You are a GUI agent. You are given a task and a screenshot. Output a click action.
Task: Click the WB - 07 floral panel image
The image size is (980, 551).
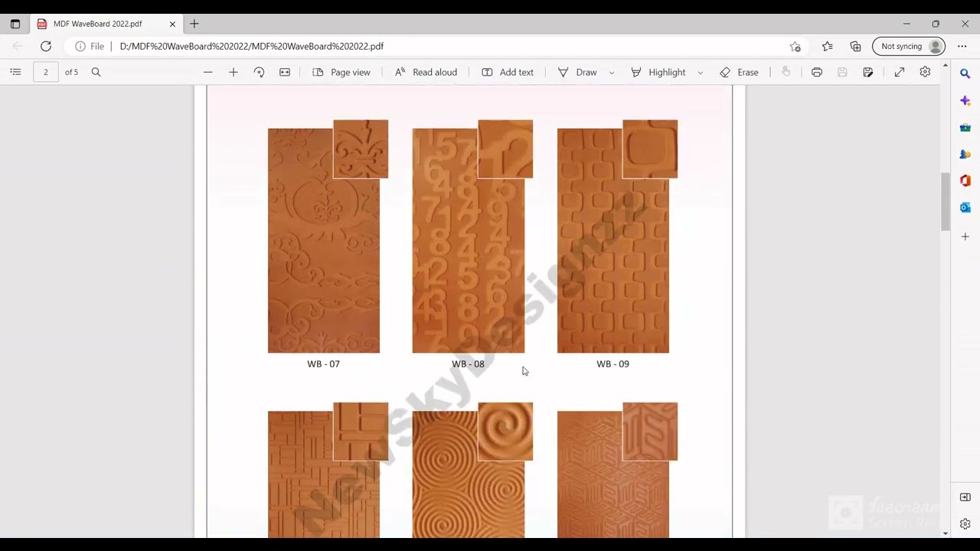click(324, 240)
